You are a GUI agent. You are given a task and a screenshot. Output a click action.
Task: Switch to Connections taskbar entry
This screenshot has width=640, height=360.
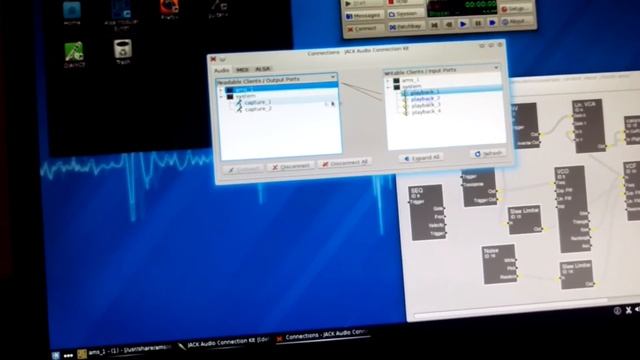coord(323,336)
